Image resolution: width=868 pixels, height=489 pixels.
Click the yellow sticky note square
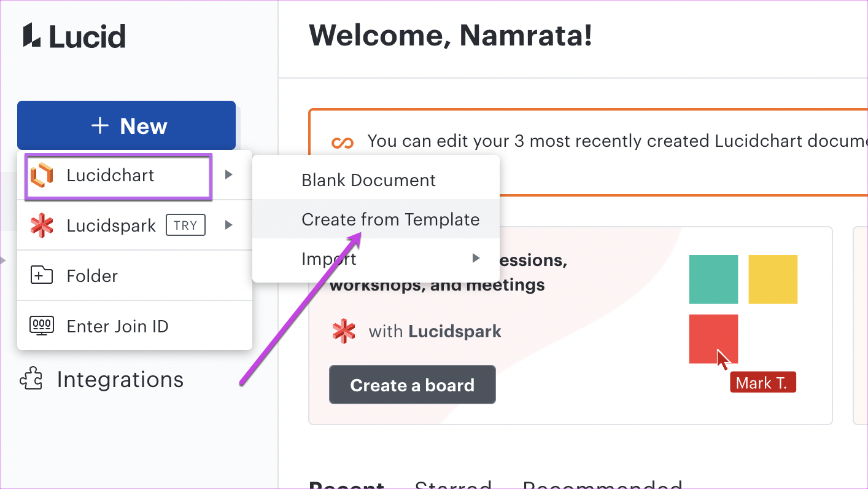click(773, 280)
